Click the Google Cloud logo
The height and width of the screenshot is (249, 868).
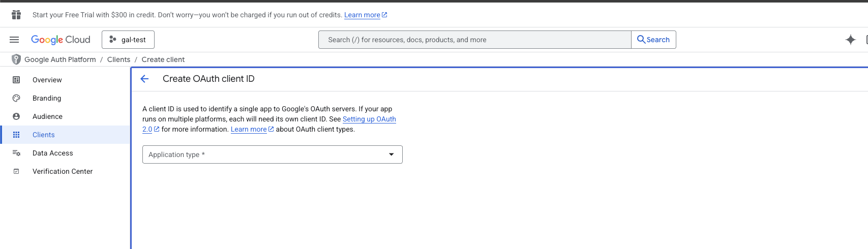coord(61,40)
